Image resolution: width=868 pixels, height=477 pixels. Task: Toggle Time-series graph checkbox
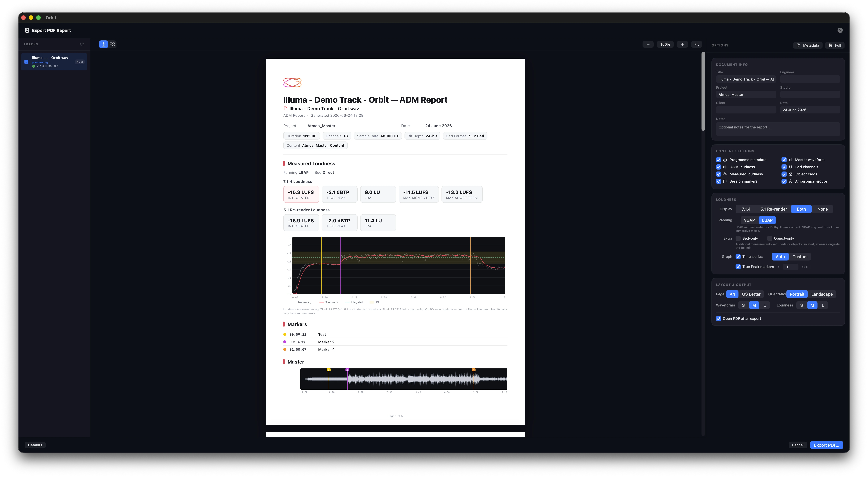(738, 257)
